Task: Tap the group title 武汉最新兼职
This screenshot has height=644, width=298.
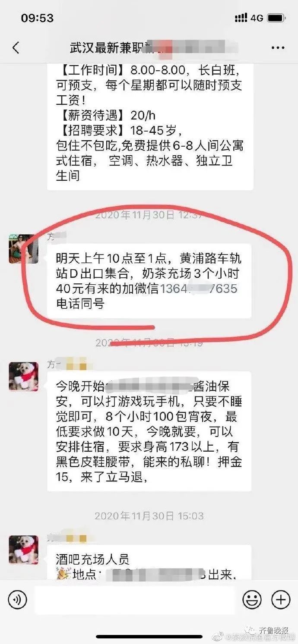Action: (x=108, y=48)
